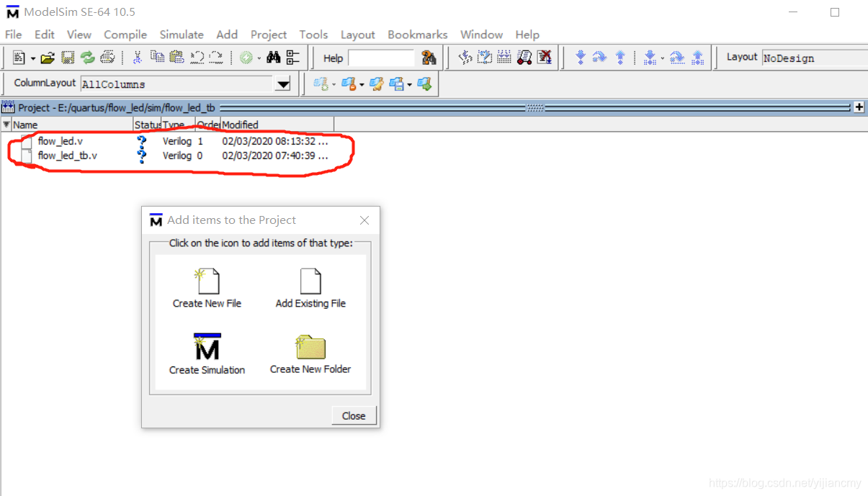
Task: Click the Compile icon in compile toolbar
Action: pyautogui.click(x=465, y=58)
